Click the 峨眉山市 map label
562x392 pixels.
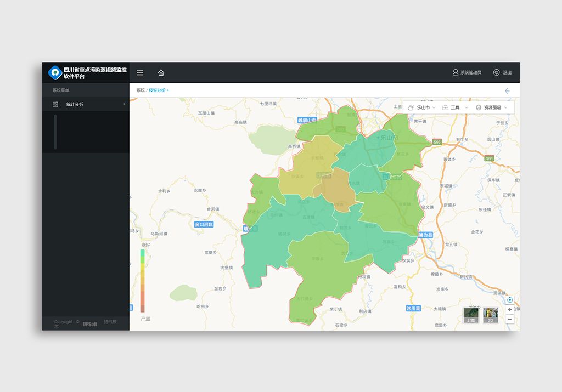click(307, 120)
